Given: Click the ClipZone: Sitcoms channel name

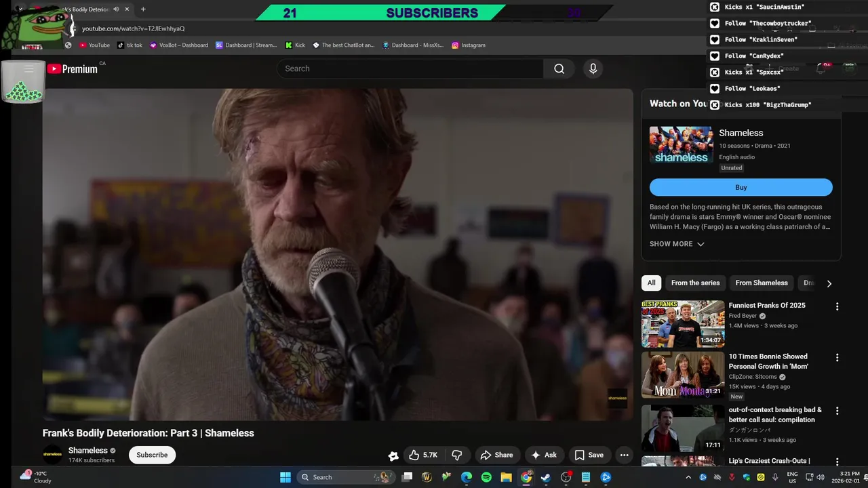Looking at the screenshot, I should 753,377.
